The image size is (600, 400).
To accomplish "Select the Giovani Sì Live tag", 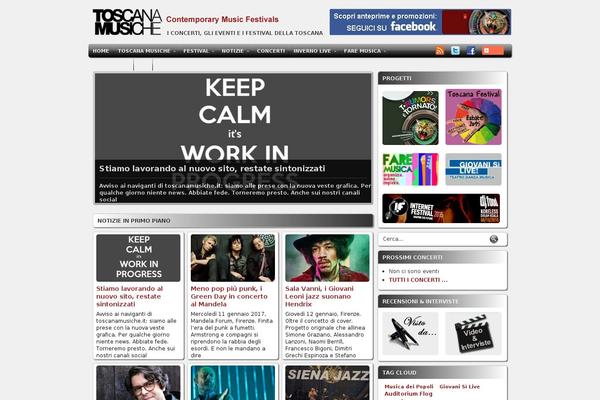I will [459, 387].
